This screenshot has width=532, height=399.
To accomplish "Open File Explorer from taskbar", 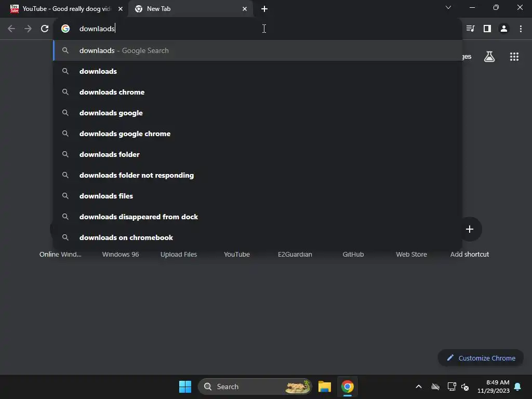I will (325, 387).
